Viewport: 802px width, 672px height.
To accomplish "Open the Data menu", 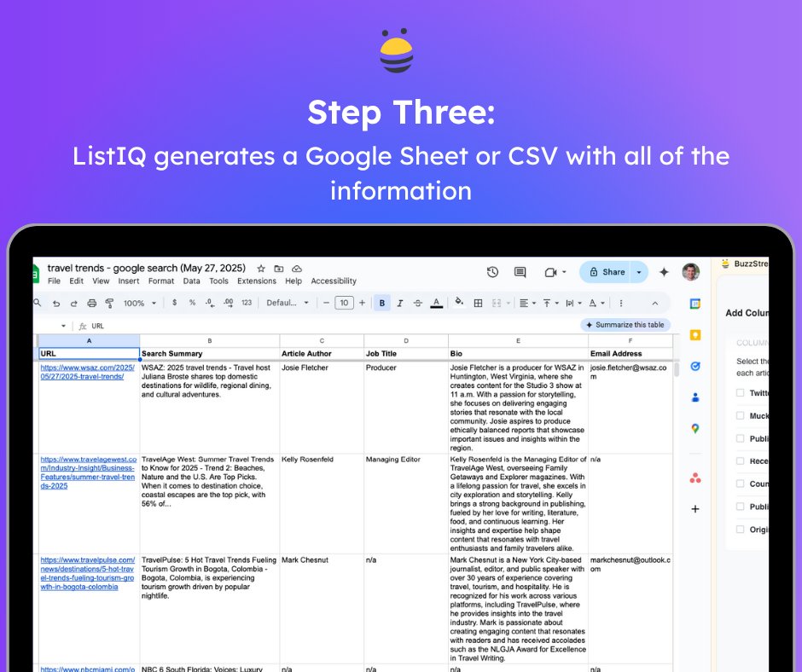I will (191, 281).
